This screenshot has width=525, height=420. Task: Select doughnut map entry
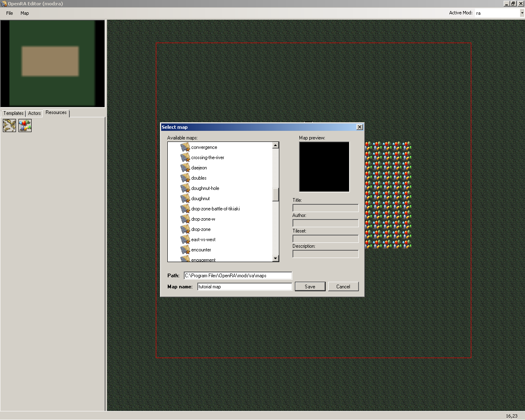(x=201, y=199)
